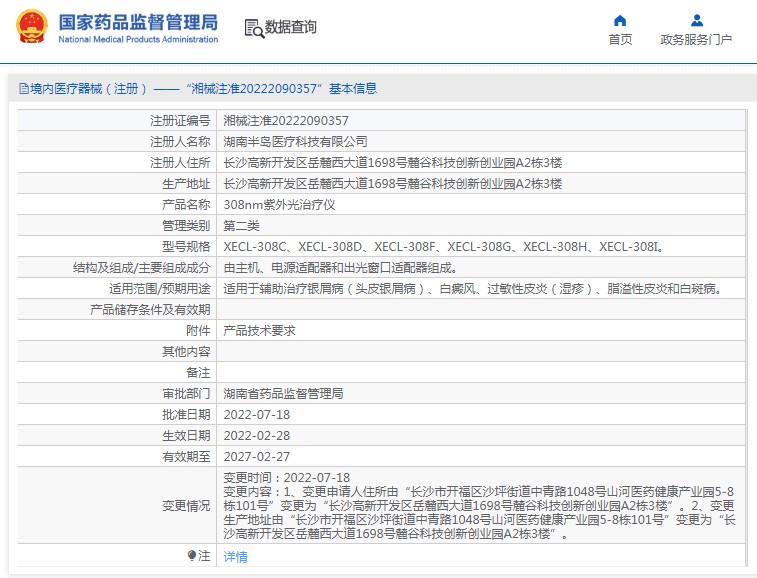Viewport: 757px width, 578px height.
Task: Click the 审批部门 label
Action: coord(186,394)
